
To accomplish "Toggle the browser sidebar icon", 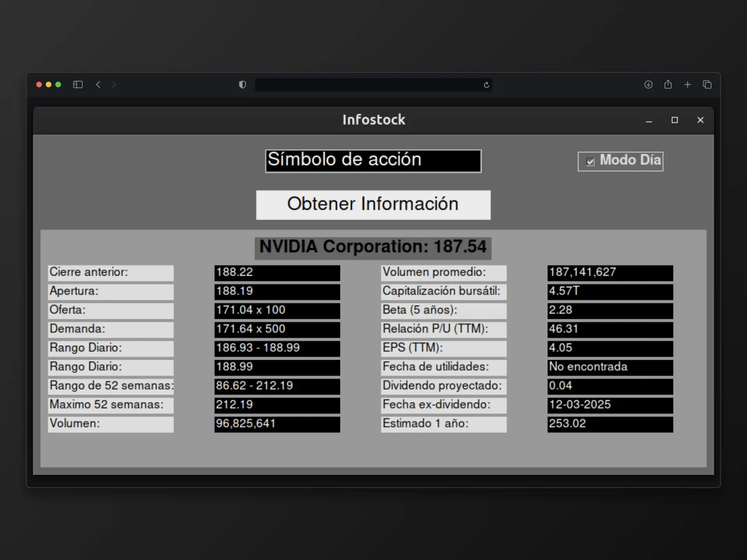I will (x=78, y=84).
